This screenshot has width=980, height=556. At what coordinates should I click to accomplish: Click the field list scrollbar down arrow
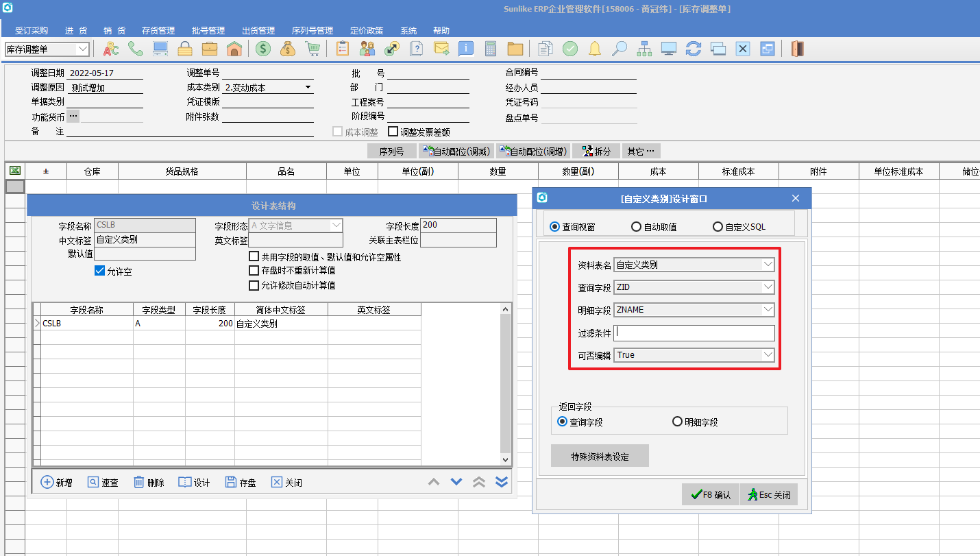(506, 460)
